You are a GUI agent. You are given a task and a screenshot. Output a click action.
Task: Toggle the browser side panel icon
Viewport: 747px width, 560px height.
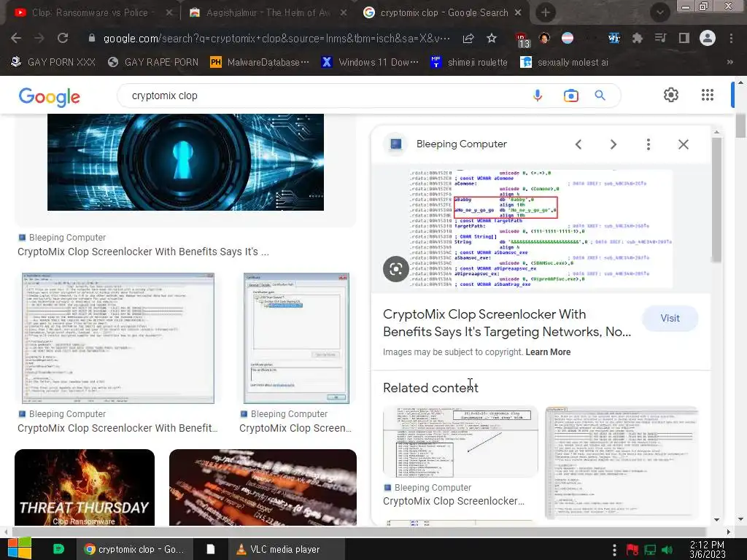(x=684, y=38)
